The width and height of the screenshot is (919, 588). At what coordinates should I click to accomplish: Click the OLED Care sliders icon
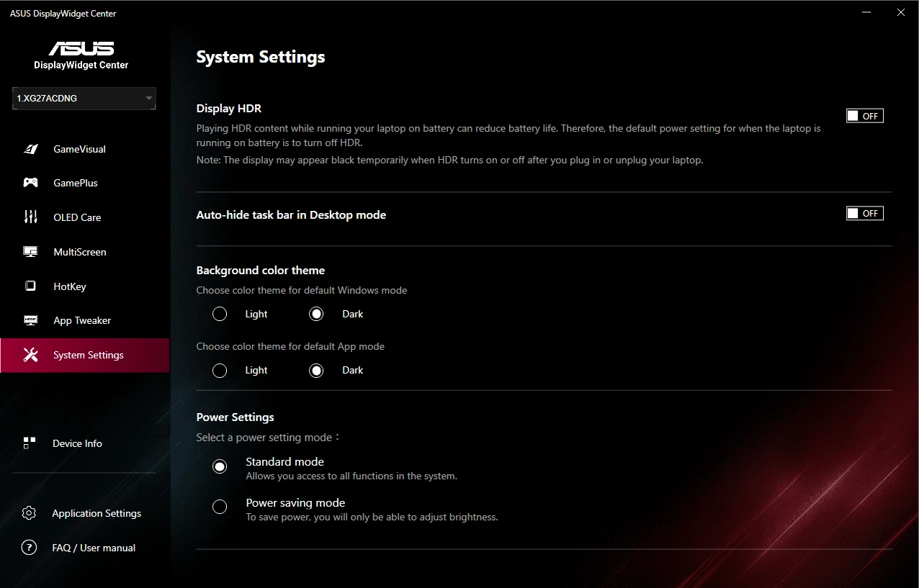click(x=30, y=217)
